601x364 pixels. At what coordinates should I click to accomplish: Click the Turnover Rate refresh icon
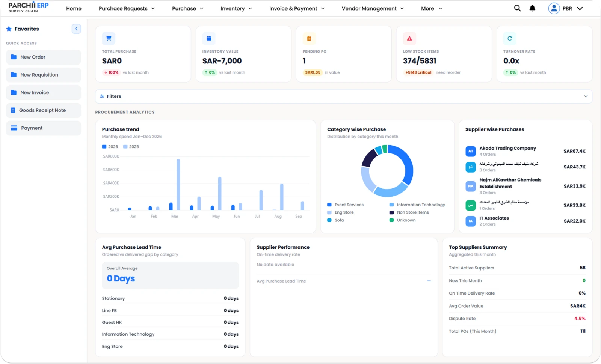[x=510, y=38]
